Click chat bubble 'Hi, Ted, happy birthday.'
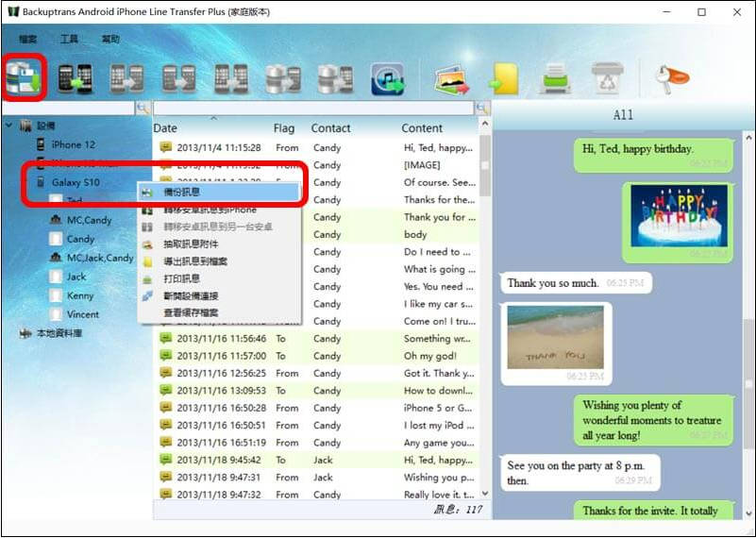 [x=654, y=155]
